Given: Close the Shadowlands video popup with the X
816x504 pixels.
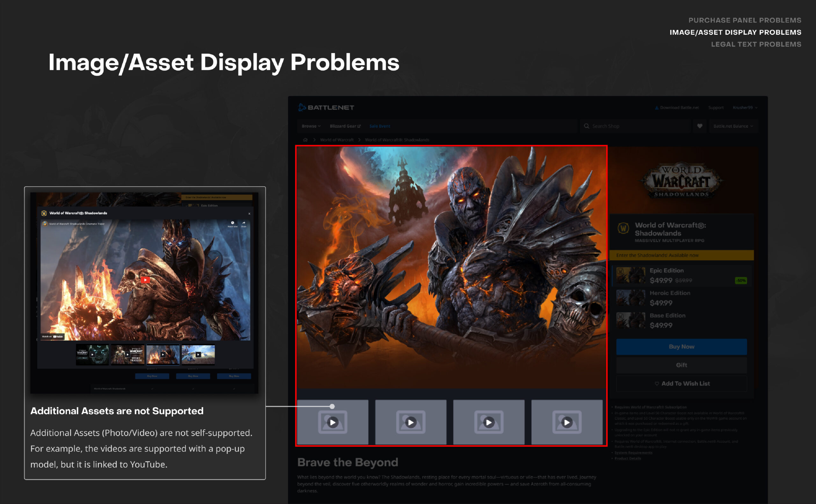Looking at the screenshot, I should 249,213.
